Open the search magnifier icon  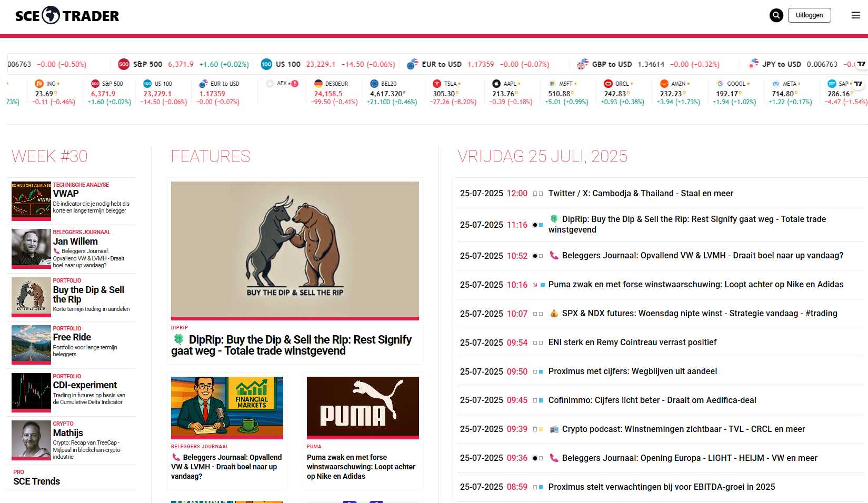(776, 15)
